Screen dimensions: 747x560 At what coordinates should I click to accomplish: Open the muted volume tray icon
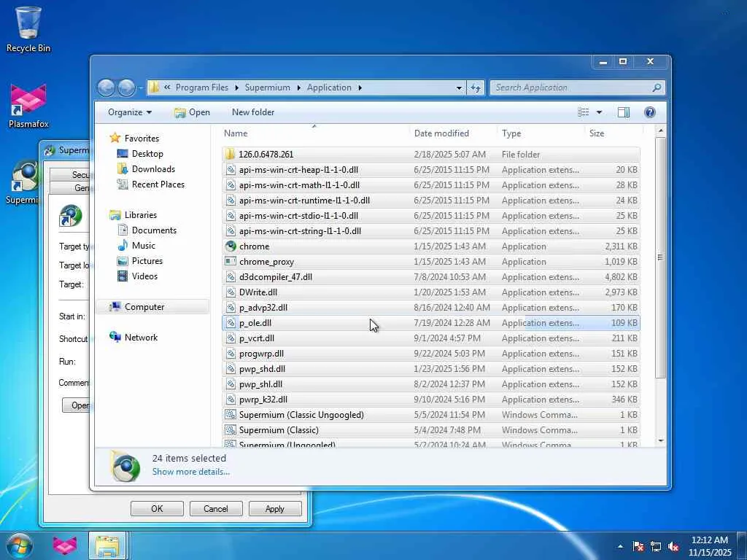(x=673, y=547)
